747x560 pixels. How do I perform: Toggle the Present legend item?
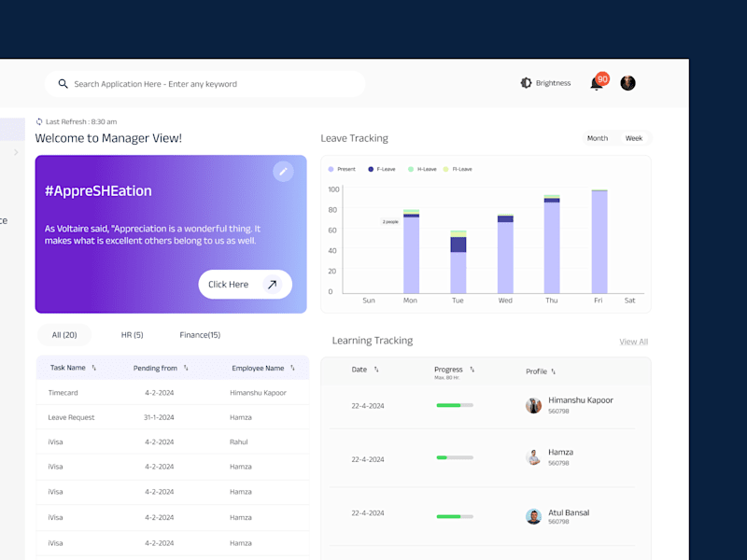(342, 169)
